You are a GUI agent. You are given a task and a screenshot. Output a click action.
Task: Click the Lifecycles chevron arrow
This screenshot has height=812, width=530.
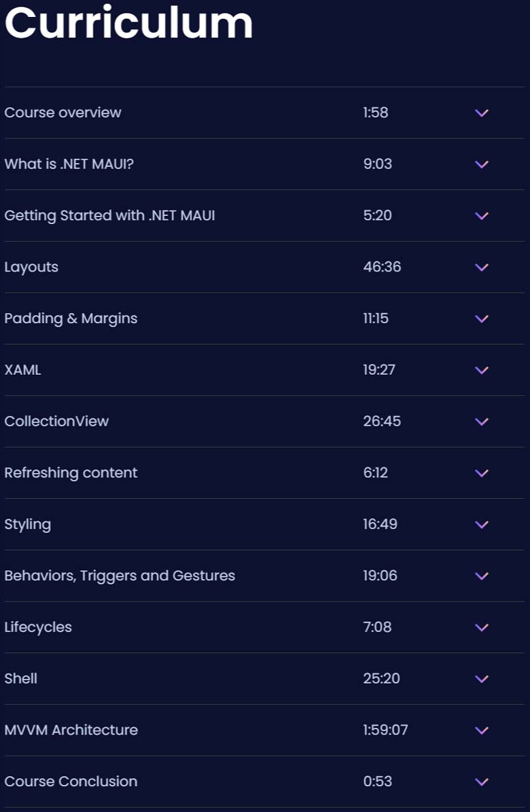[x=482, y=627]
